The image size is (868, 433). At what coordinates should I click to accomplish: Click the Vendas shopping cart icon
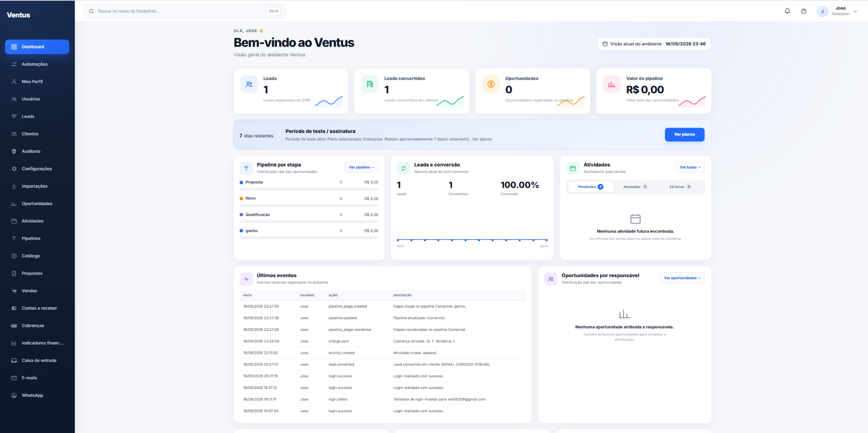(x=14, y=291)
